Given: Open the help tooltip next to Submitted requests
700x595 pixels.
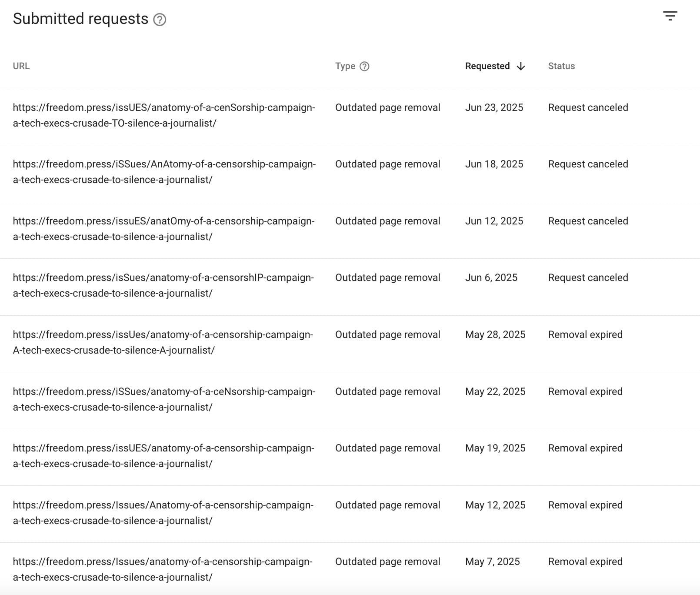Looking at the screenshot, I should pos(160,19).
